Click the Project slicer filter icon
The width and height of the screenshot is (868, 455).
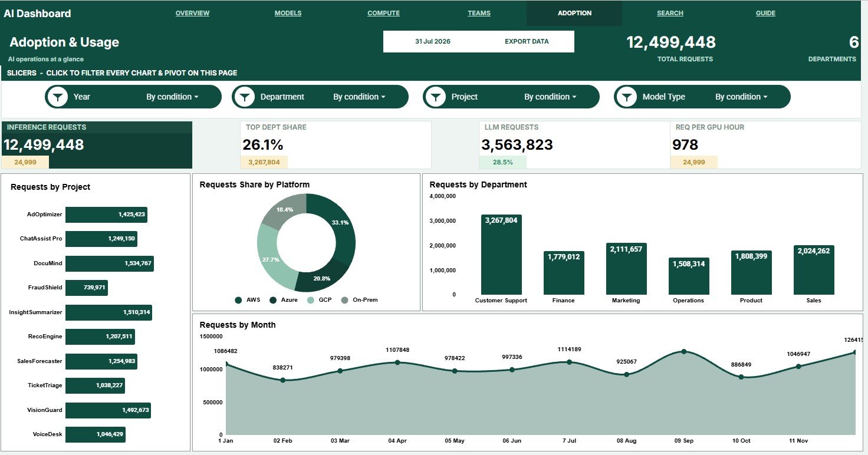[436, 97]
